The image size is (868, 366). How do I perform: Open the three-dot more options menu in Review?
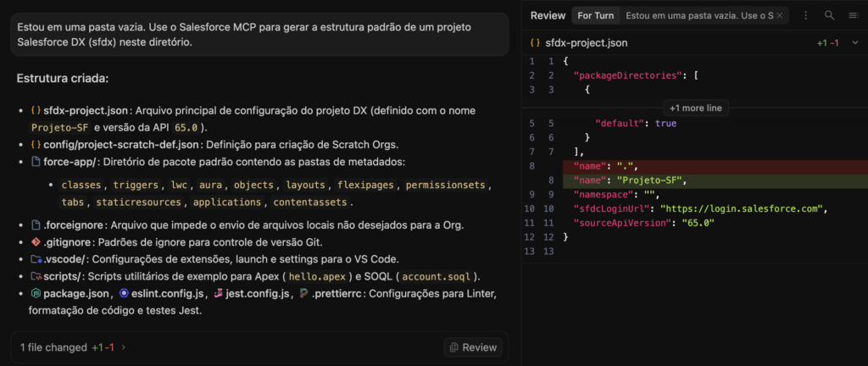point(806,15)
